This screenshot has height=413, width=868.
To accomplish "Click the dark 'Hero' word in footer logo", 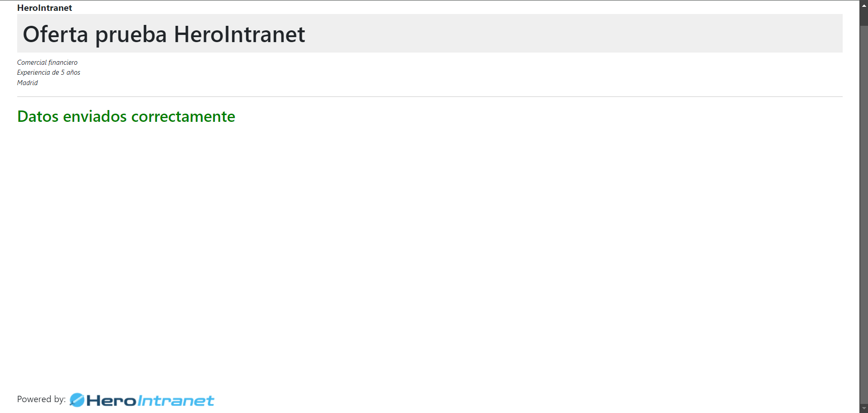I will click(111, 401).
